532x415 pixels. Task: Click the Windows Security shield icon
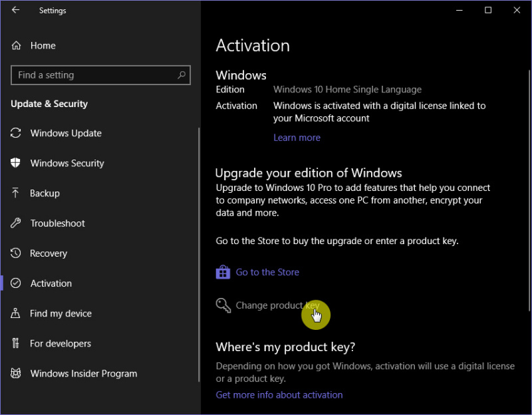coord(15,163)
